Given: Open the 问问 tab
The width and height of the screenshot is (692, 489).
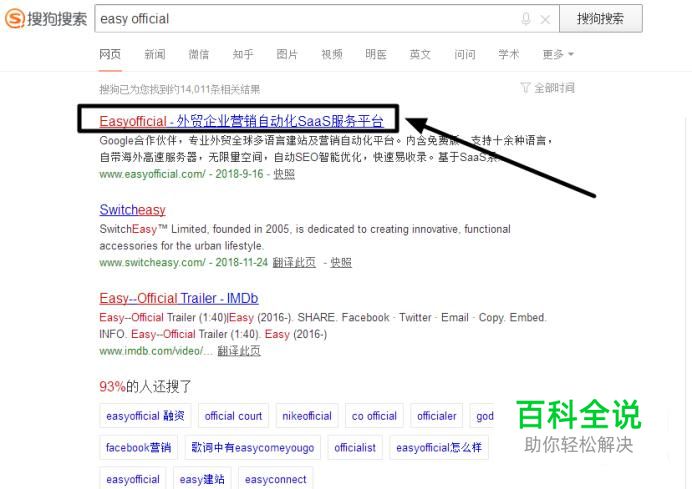Looking at the screenshot, I should coord(465,54).
